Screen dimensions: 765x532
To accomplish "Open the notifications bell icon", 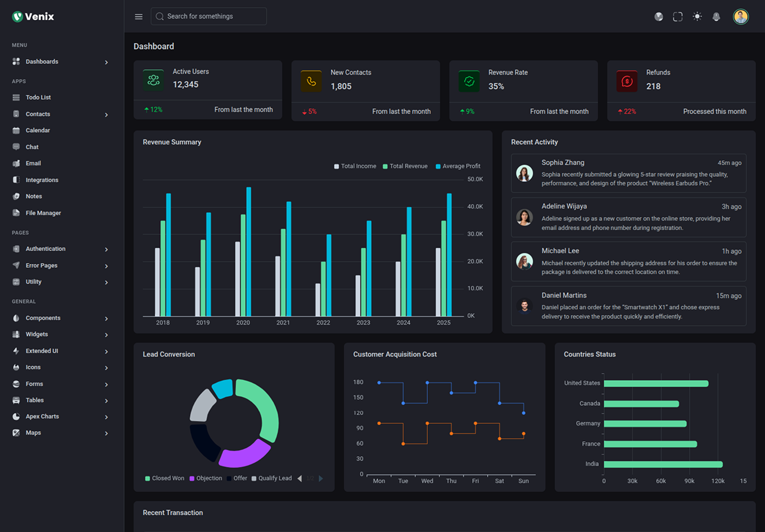I will 716,17.
